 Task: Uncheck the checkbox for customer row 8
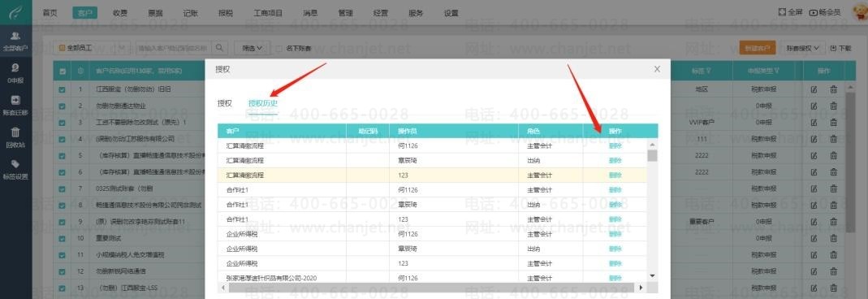tap(62, 206)
